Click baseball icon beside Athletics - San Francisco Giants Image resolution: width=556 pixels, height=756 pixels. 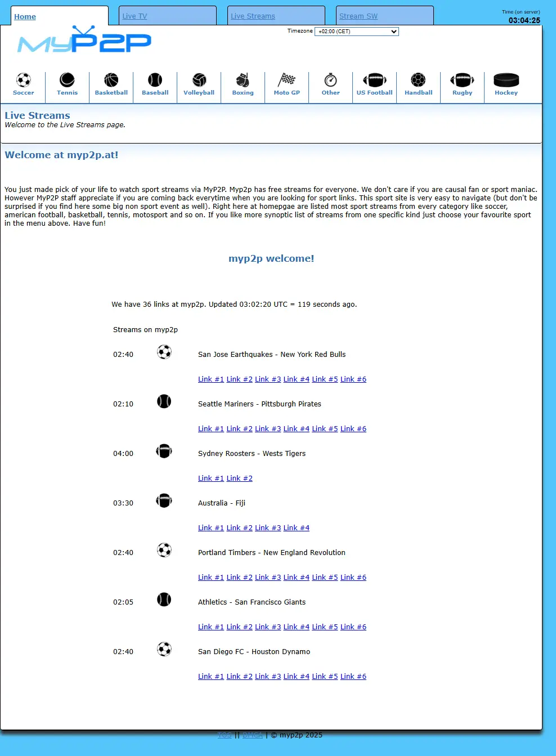(x=164, y=600)
